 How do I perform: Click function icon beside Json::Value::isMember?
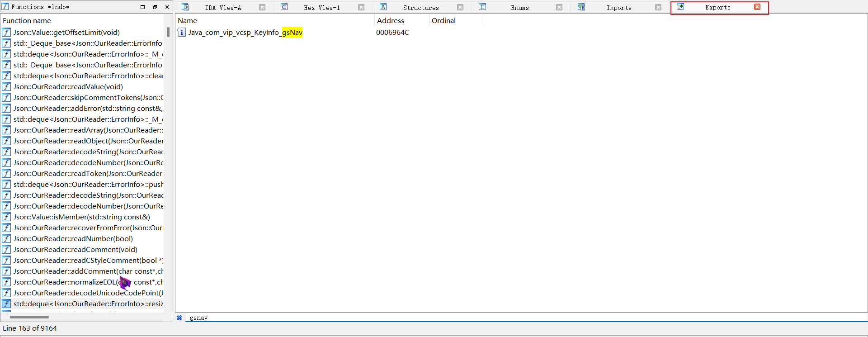[x=6, y=217]
